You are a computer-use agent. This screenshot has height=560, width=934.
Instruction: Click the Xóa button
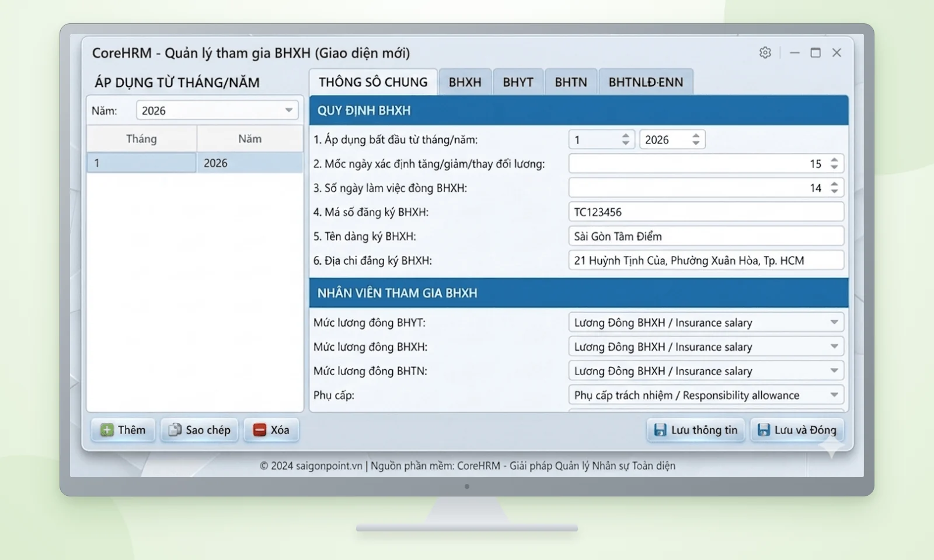click(x=271, y=430)
